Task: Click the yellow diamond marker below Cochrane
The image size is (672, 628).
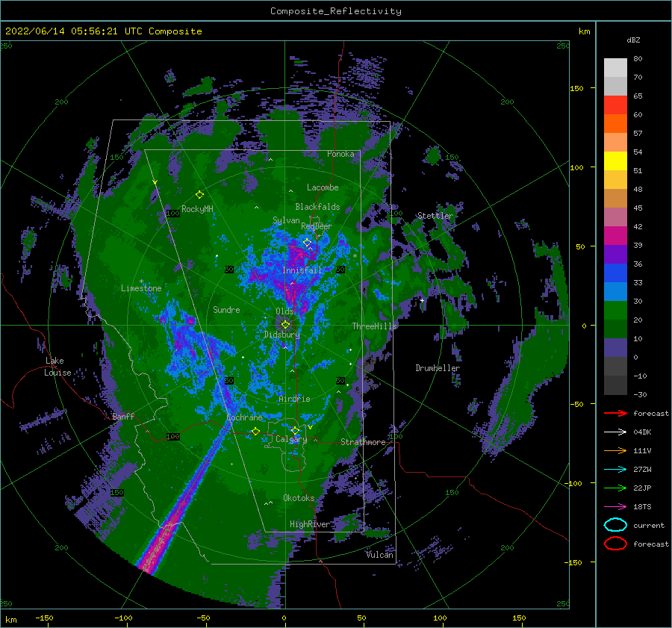Action: 255,431
